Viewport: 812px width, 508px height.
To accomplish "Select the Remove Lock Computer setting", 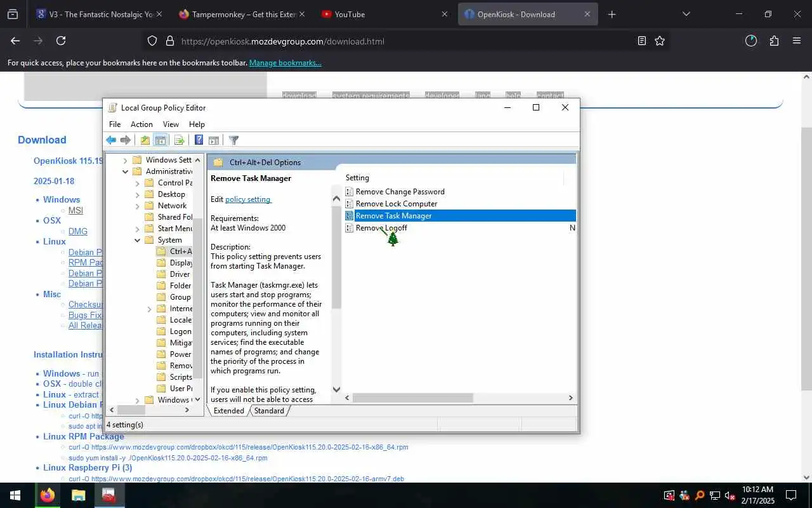I will (x=396, y=204).
